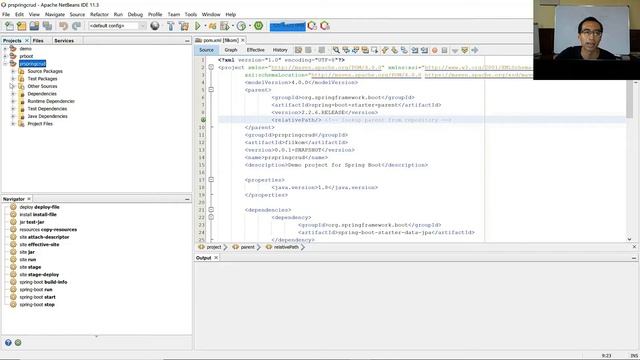Toggle bookmark icon in editor toolbar
This screenshot has width=640, height=360.
tap(404, 50)
